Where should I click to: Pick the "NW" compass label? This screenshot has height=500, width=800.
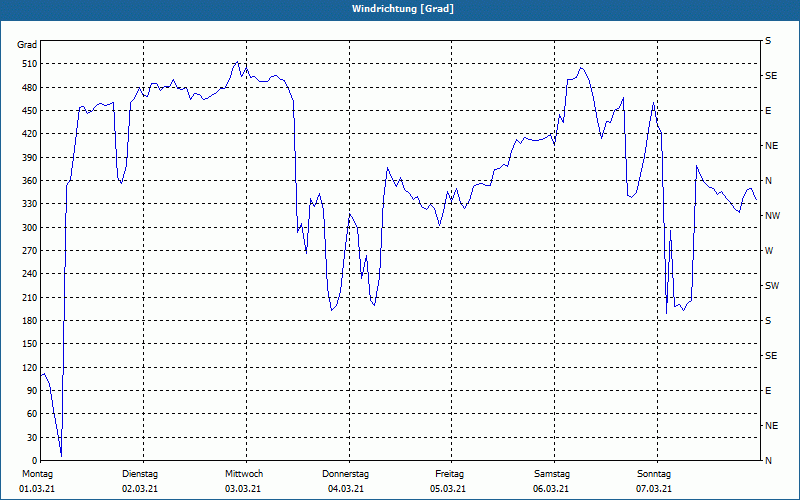(x=773, y=216)
